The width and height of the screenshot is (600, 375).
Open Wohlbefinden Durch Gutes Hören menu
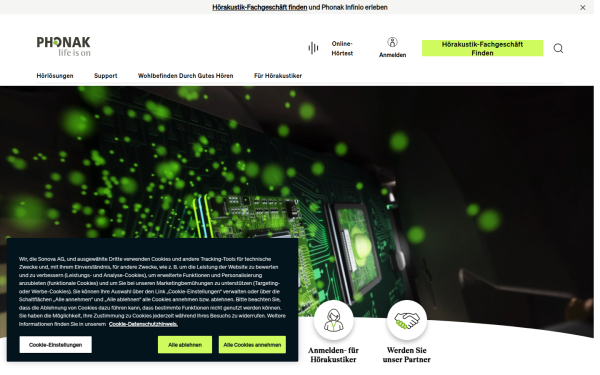click(x=186, y=76)
